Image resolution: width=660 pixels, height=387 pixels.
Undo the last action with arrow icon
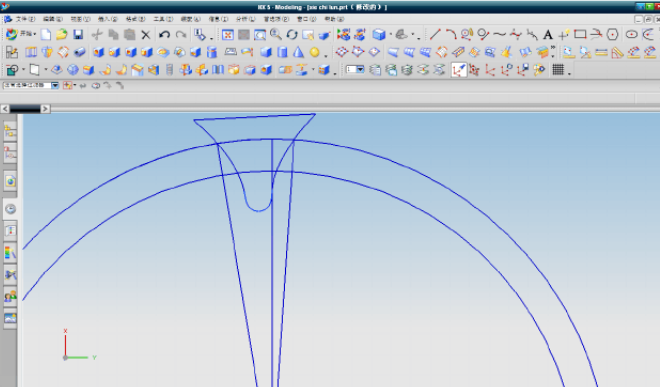tap(164, 35)
